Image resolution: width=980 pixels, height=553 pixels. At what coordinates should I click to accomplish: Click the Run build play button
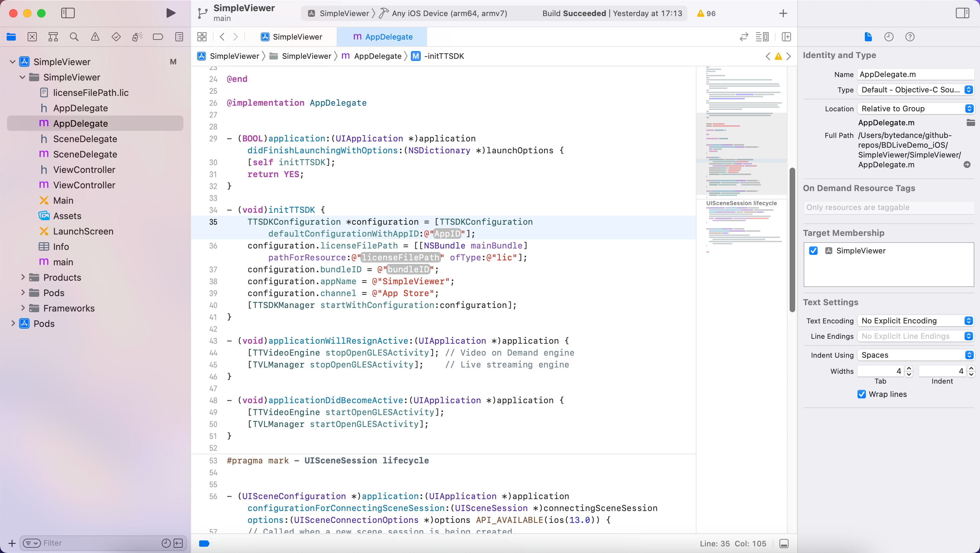click(171, 13)
